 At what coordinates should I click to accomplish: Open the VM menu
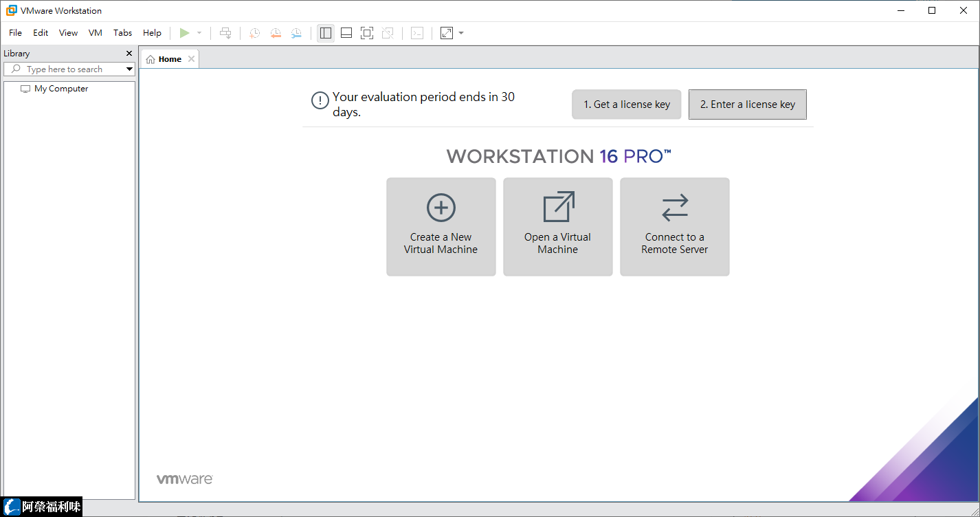point(95,32)
